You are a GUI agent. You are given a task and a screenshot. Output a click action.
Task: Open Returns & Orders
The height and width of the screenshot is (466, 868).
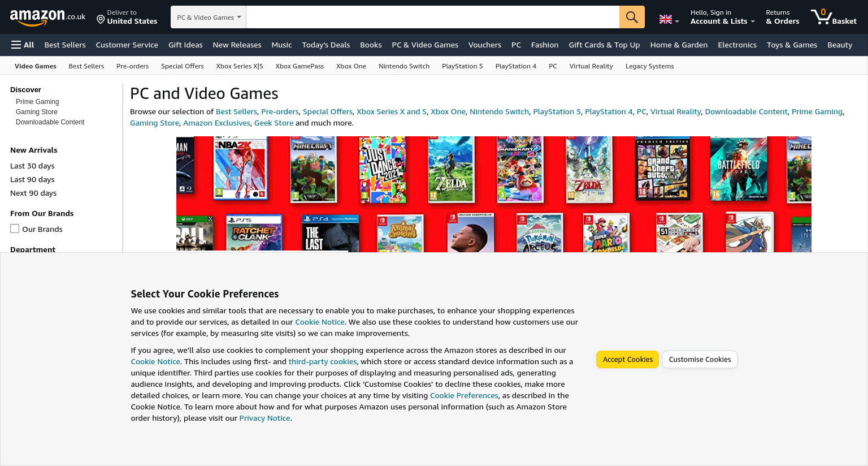[x=782, y=17]
